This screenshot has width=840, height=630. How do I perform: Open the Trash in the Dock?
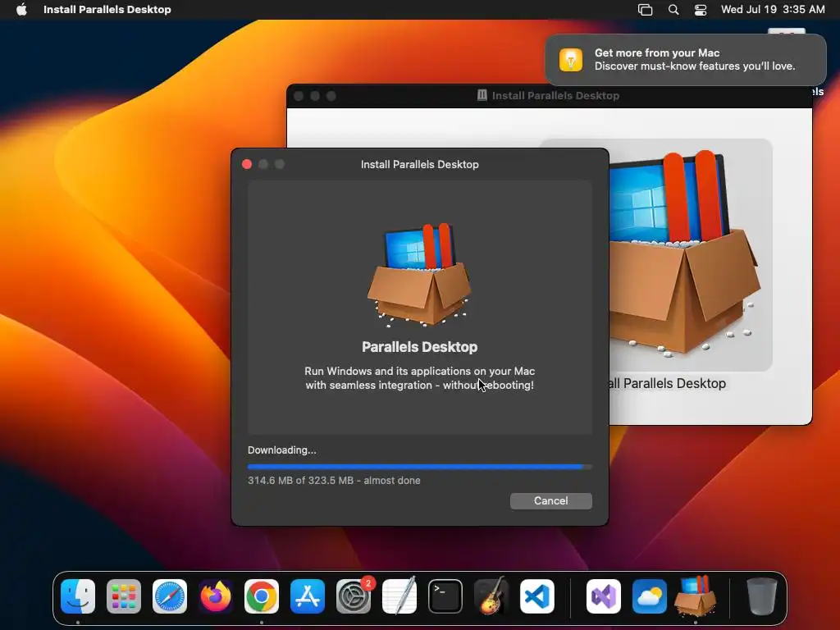point(762,596)
